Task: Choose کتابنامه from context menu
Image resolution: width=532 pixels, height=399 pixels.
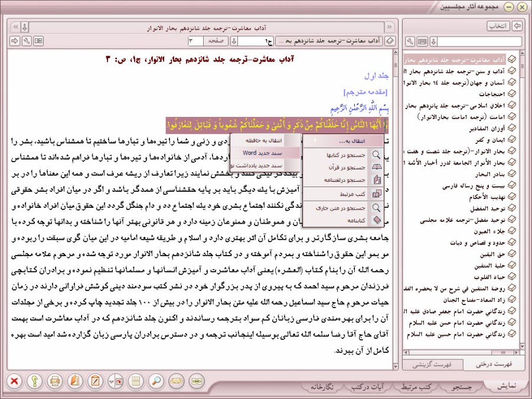Action: [x=344, y=221]
